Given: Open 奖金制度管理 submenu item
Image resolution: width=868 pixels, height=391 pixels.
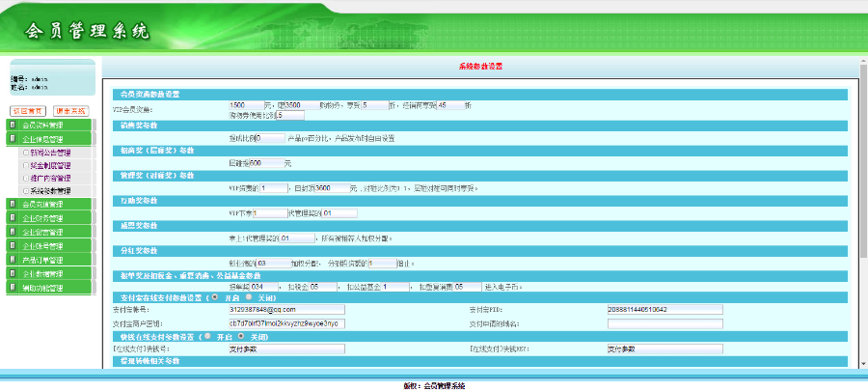Looking at the screenshot, I should point(50,166).
